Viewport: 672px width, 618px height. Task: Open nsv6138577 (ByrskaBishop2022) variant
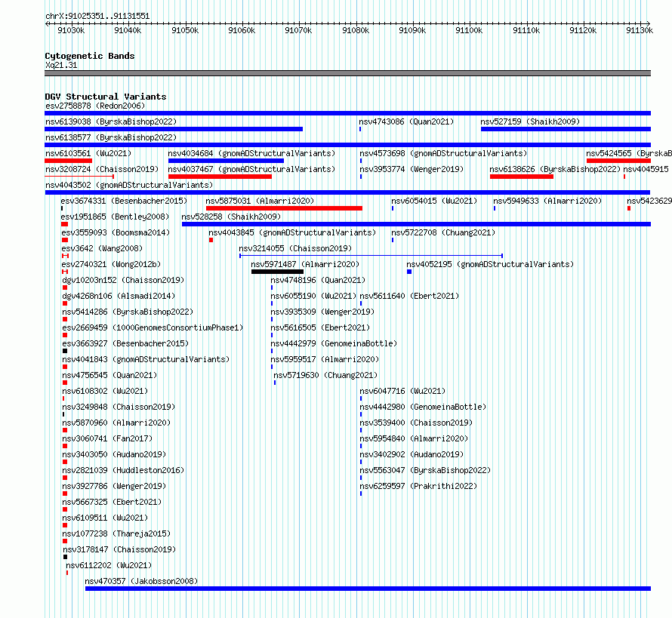tap(111, 137)
